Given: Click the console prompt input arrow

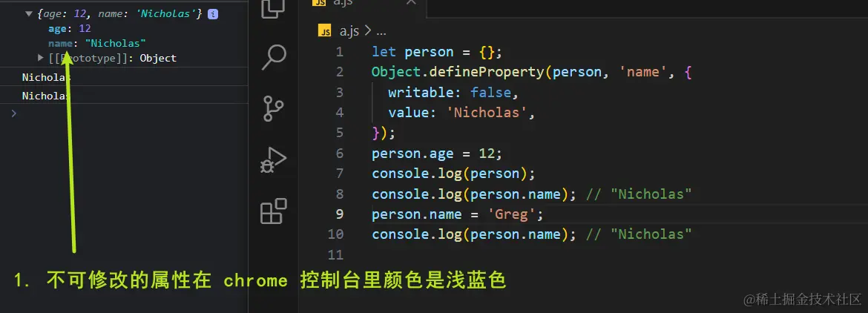Looking at the screenshot, I should pyautogui.click(x=14, y=113).
